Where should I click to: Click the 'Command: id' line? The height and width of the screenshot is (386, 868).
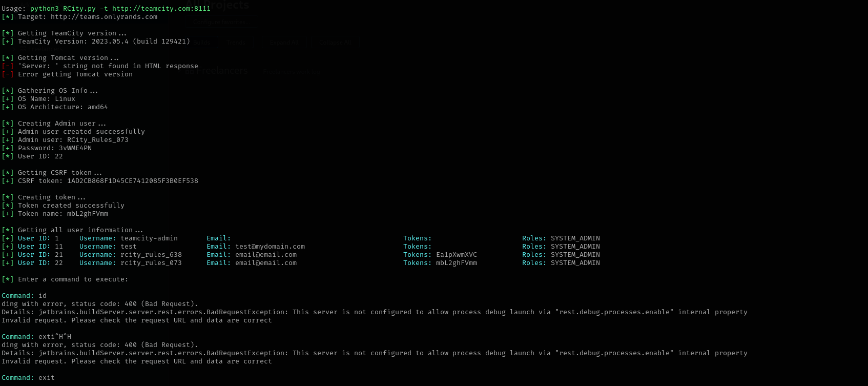24,296
